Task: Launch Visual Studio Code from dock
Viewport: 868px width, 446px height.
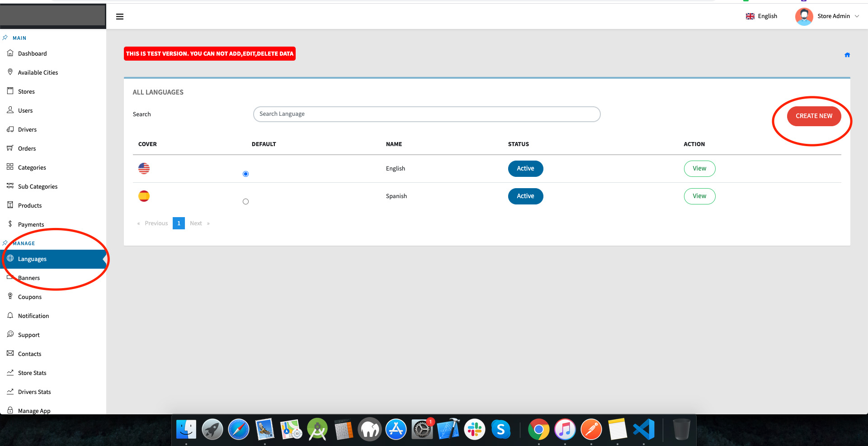Action: (x=644, y=430)
